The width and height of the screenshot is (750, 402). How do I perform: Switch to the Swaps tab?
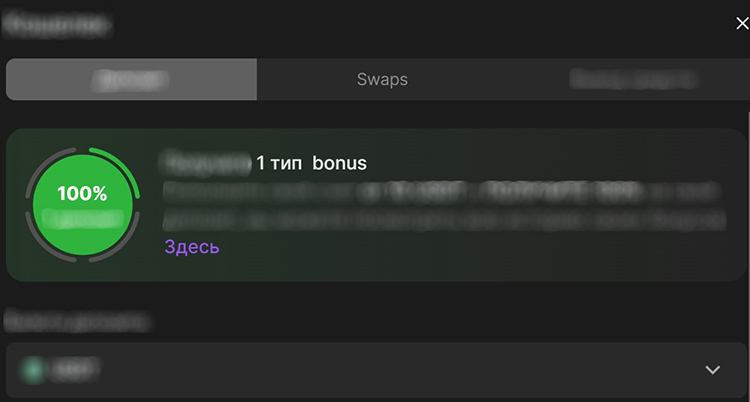382,79
